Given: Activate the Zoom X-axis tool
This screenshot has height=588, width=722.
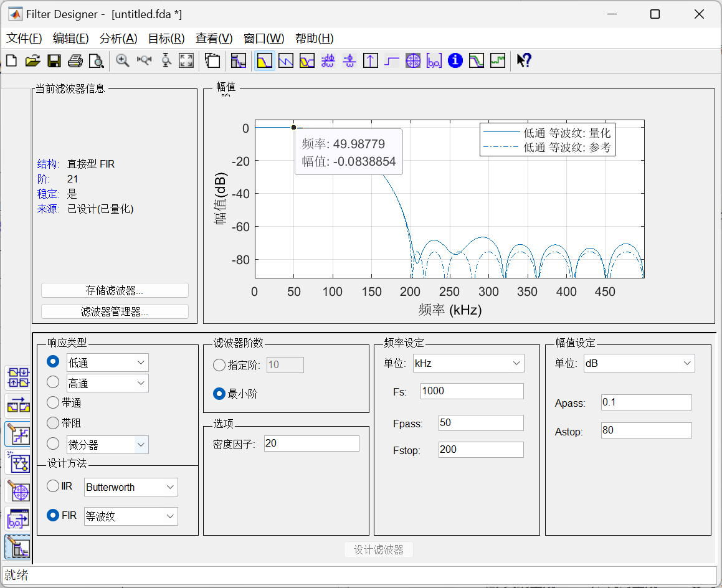Looking at the screenshot, I should pyautogui.click(x=144, y=60).
